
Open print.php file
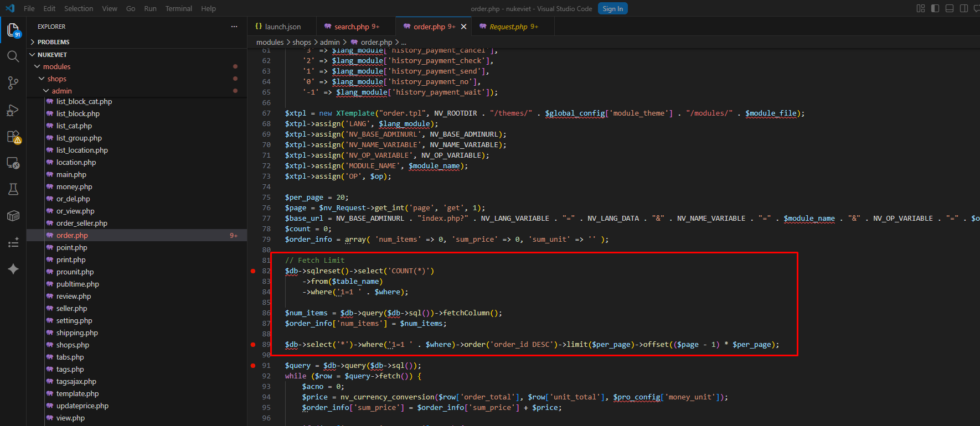point(137,260)
